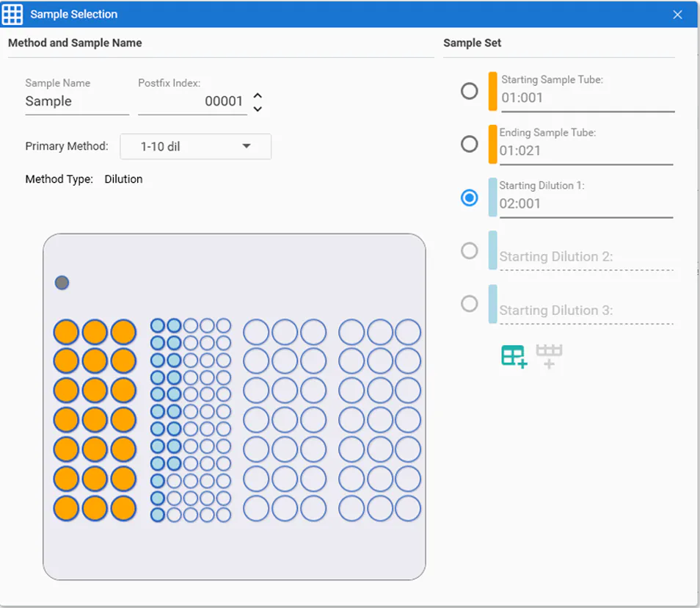Increase the Postfix Index with up arrow
Screen dimensions: 700x608
[258, 95]
